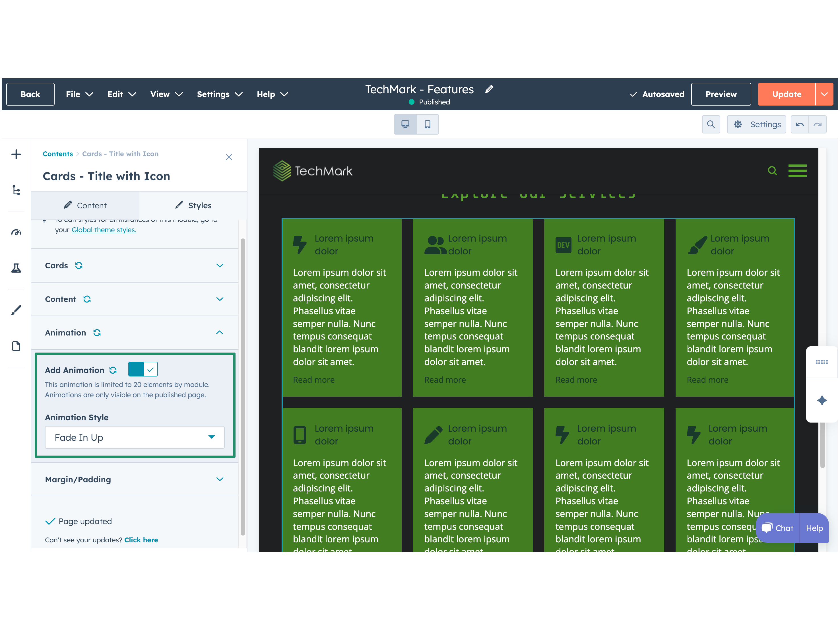Click the Preview button
The height and width of the screenshot is (630, 840).
tap(720, 94)
